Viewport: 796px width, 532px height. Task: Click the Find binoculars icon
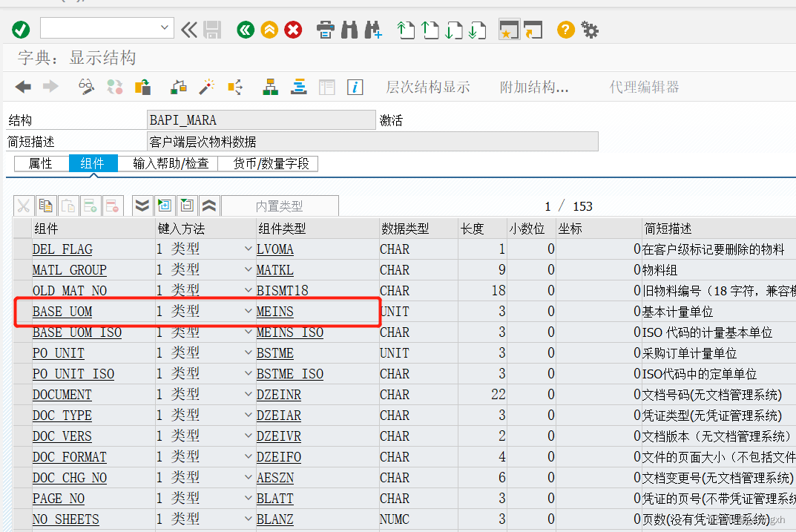349,30
